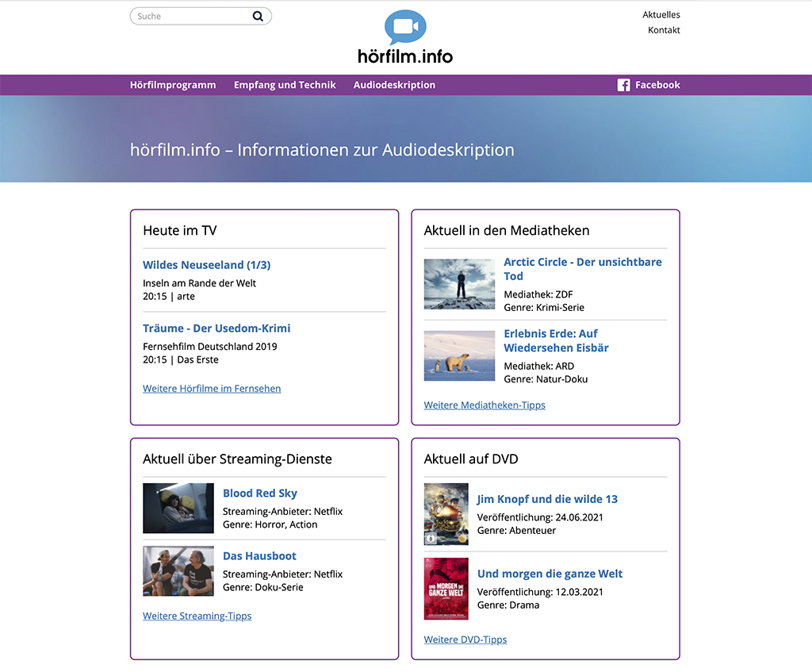The image size is (812, 672).
Task: Open Weitere Mediatheken-Tipps link
Action: tap(485, 405)
